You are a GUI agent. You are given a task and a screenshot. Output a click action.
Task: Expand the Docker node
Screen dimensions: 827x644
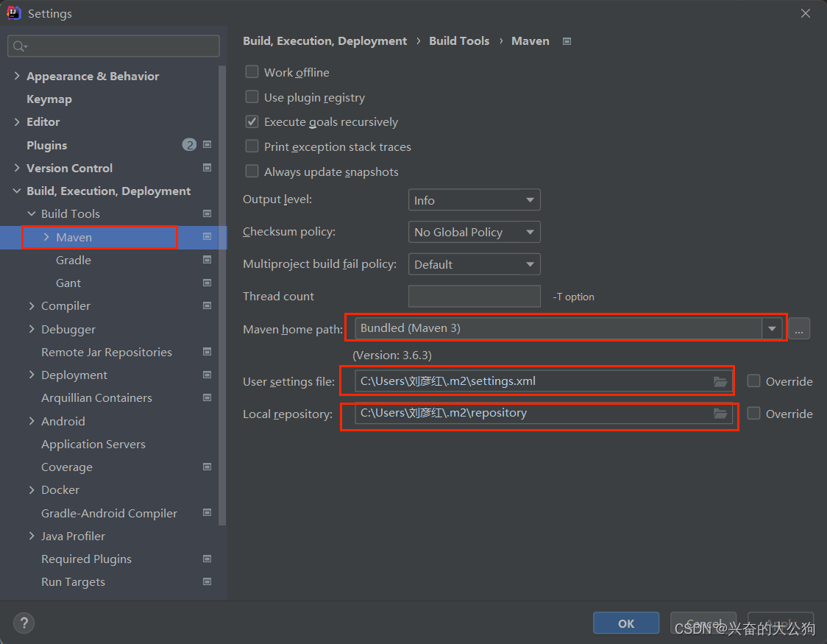click(32, 490)
